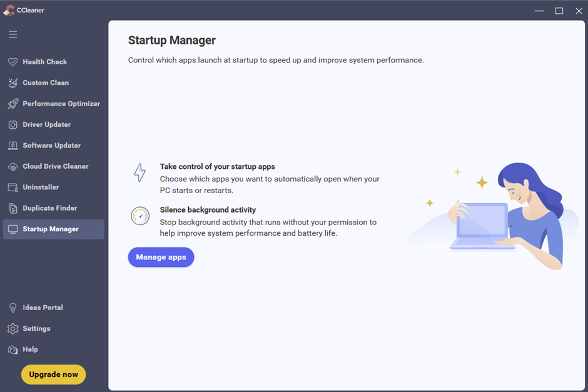Open the Startup Manager menu item
This screenshot has width=588, height=392.
[x=51, y=229]
